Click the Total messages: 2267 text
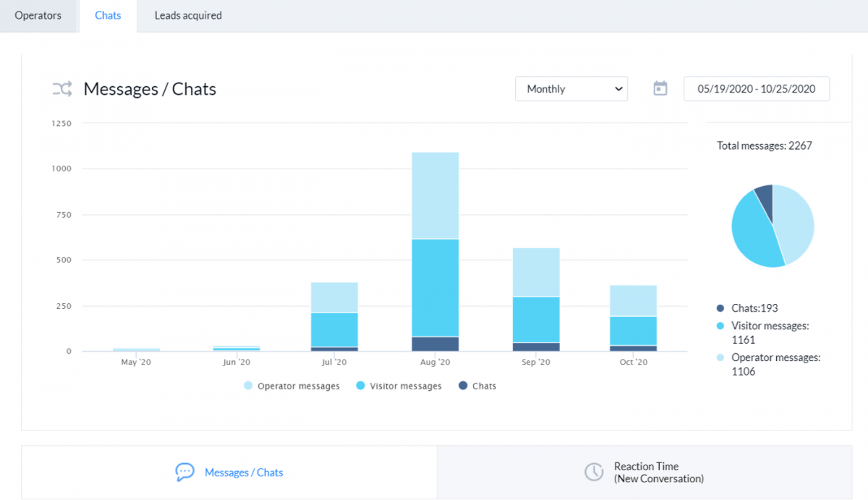Screen dimensions: 868x500 (x=765, y=145)
